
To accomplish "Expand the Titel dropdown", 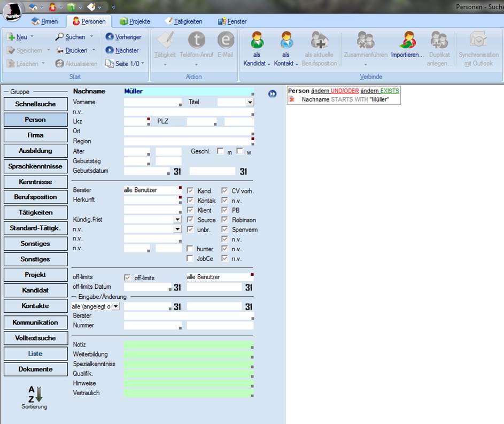I will [x=250, y=102].
